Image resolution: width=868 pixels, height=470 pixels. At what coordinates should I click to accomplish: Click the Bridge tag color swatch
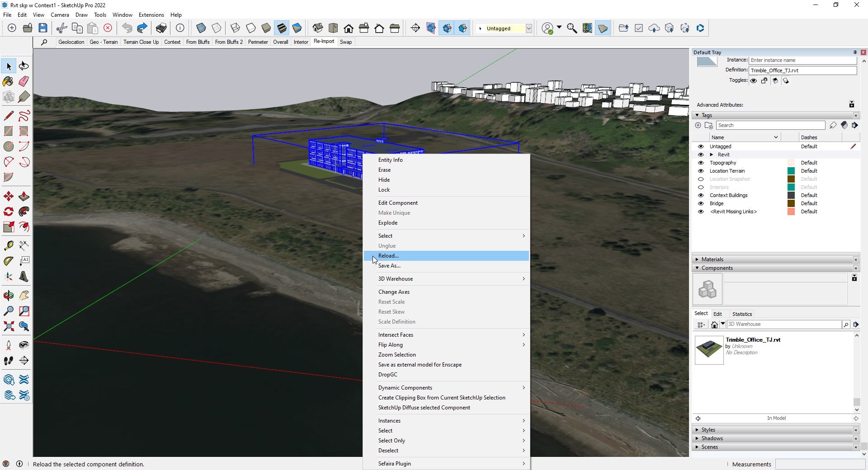coord(791,203)
